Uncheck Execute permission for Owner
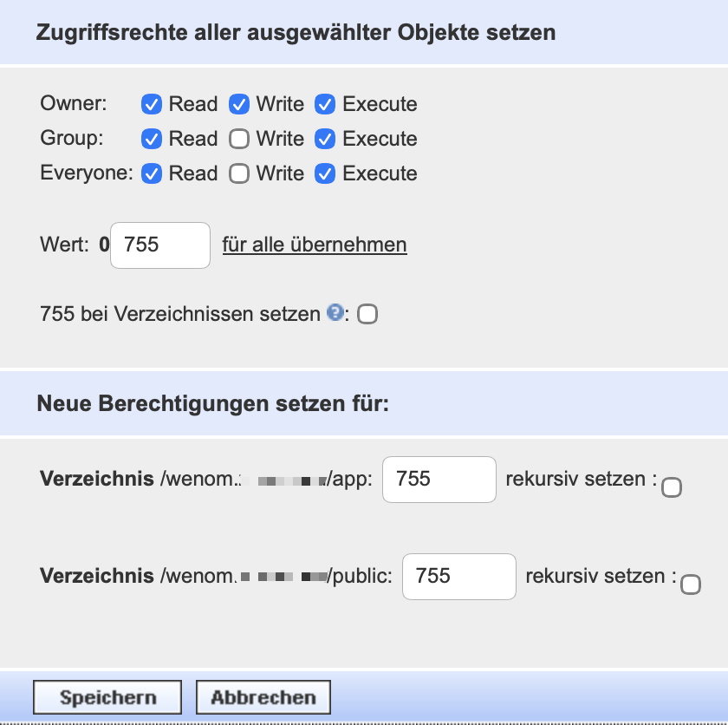The image size is (728, 725). pos(325,104)
